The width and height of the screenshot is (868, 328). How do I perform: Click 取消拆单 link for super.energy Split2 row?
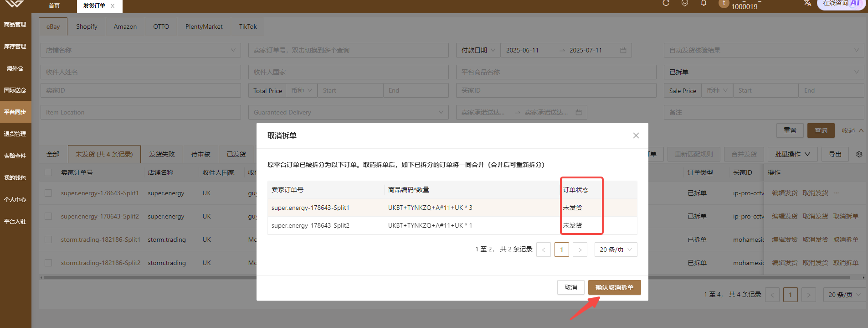coord(846,216)
